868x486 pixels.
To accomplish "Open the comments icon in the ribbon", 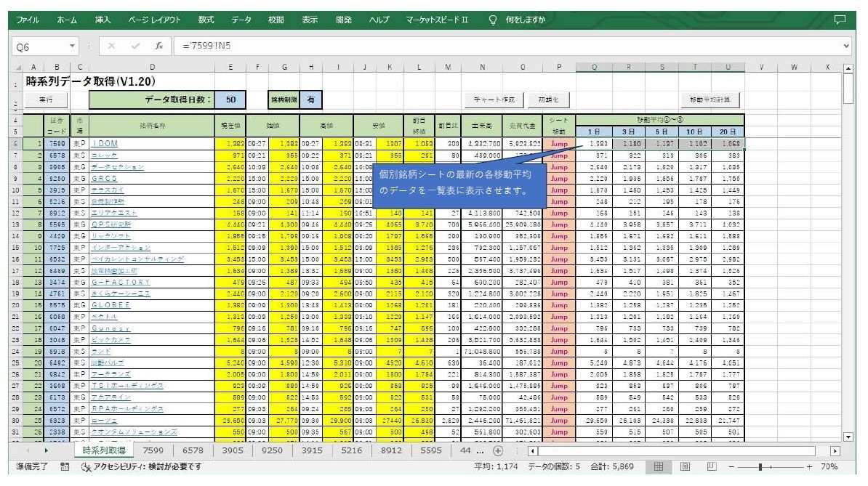I will (840, 20).
